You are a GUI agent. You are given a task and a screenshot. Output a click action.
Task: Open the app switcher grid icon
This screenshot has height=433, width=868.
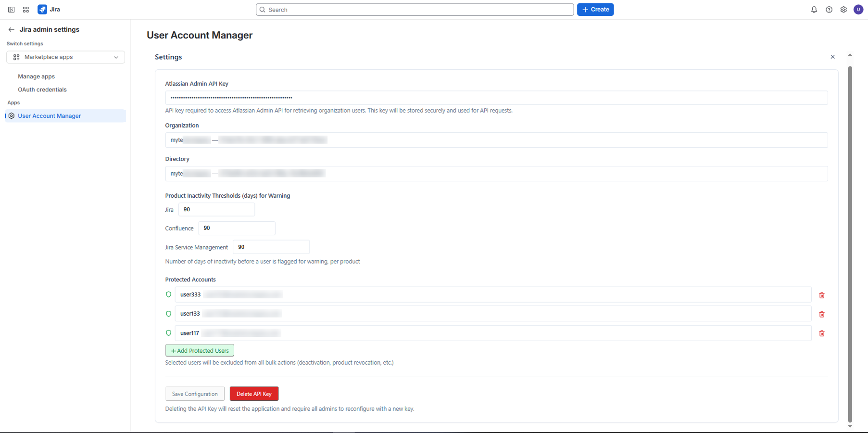pyautogui.click(x=26, y=10)
